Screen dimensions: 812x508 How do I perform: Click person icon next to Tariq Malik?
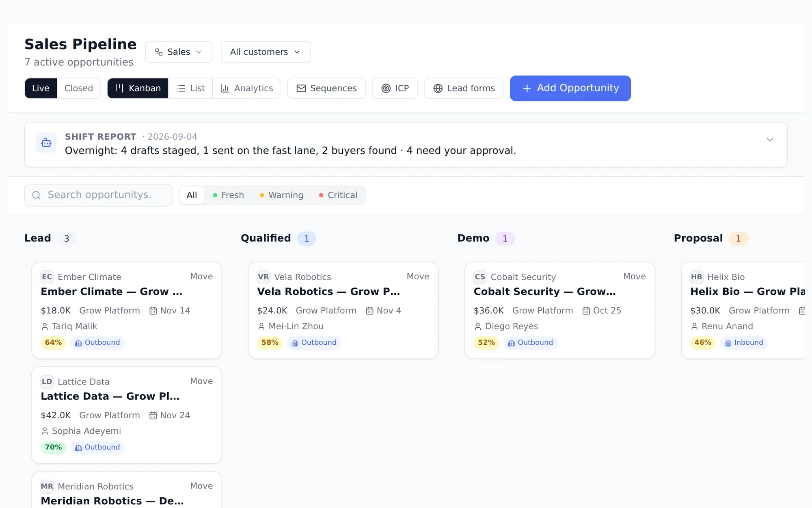(x=45, y=326)
